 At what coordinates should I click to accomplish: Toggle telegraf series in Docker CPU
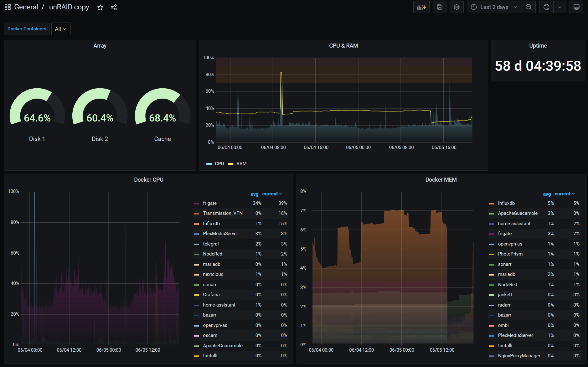point(211,244)
